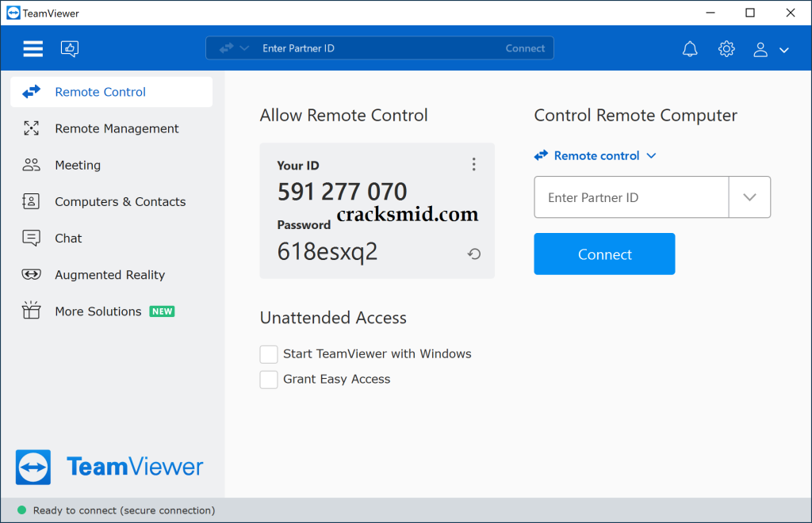Click the green connection status dot
The height and width of the screenshot is (523, 812).
click(x=21, y=510)
